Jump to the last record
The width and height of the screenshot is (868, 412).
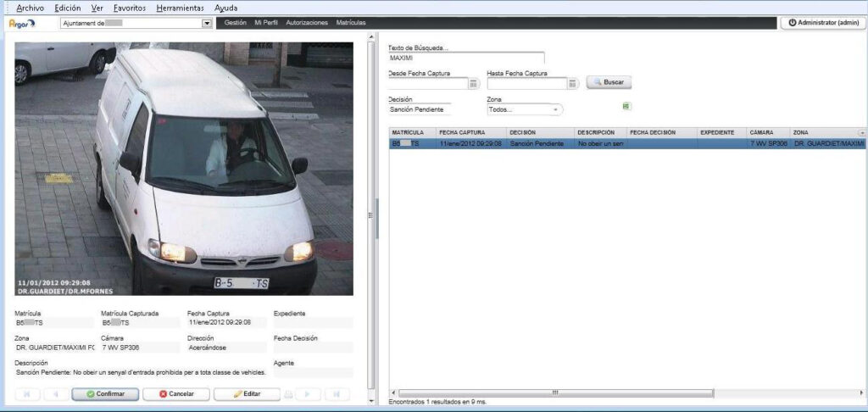337,394
